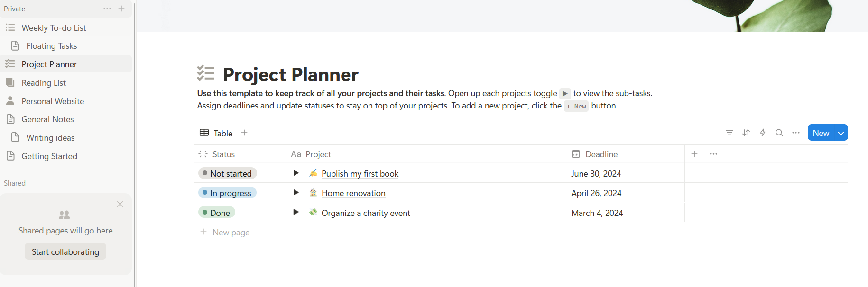This screenshot has height=287, width=868.
Task: Expand the Publish my first book toggle
Action: (x=296, y=173)
